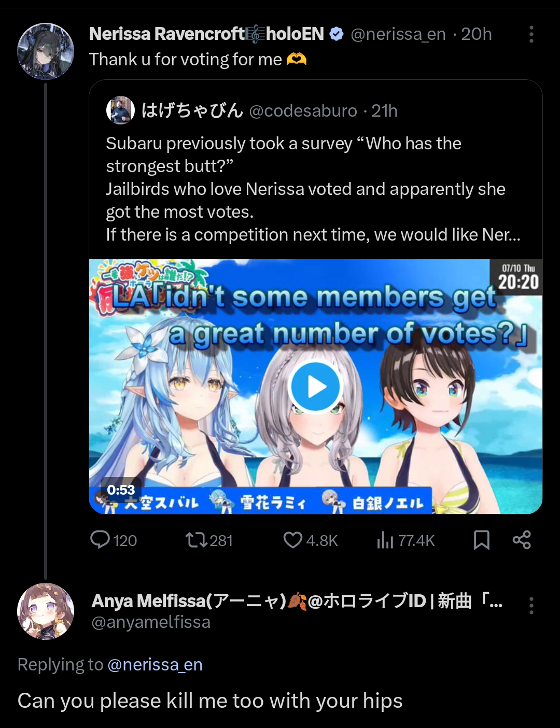Click the repost icon showing 281

(196, 540)
